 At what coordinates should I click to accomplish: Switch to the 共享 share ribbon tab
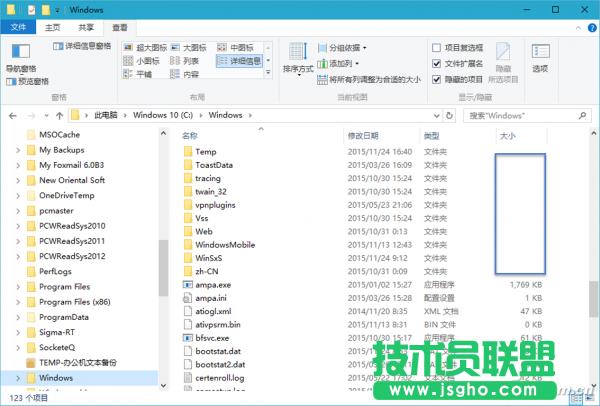pyautogui.click(x=86, y=28)
